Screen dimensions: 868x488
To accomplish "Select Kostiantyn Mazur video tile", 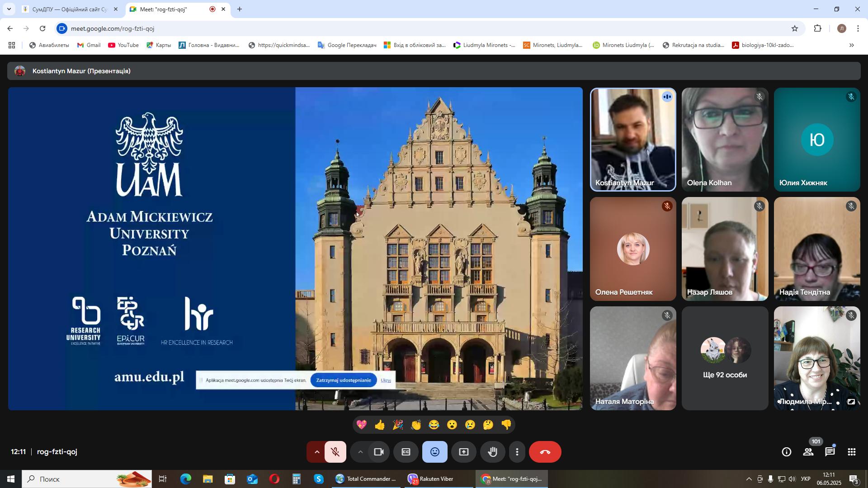I will coord(633,140).
